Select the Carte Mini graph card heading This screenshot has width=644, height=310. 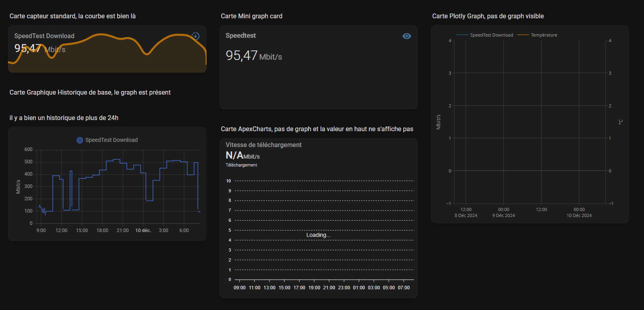coord(251,16)
